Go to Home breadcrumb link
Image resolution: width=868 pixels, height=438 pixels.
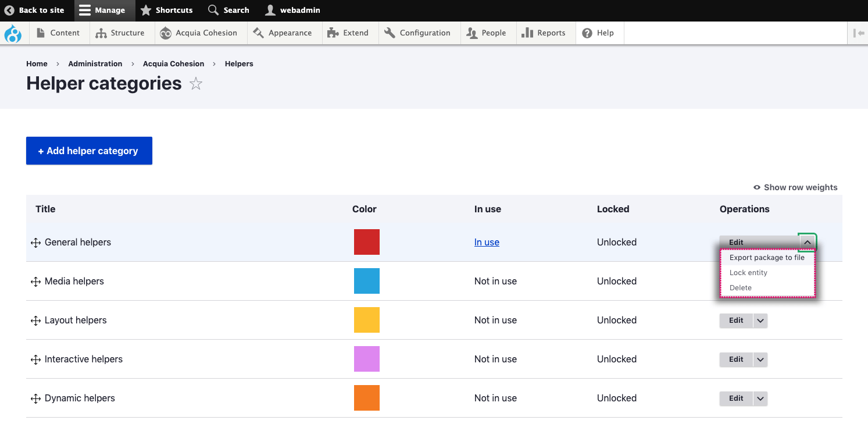pyautogui.click(x=37, y=64)
